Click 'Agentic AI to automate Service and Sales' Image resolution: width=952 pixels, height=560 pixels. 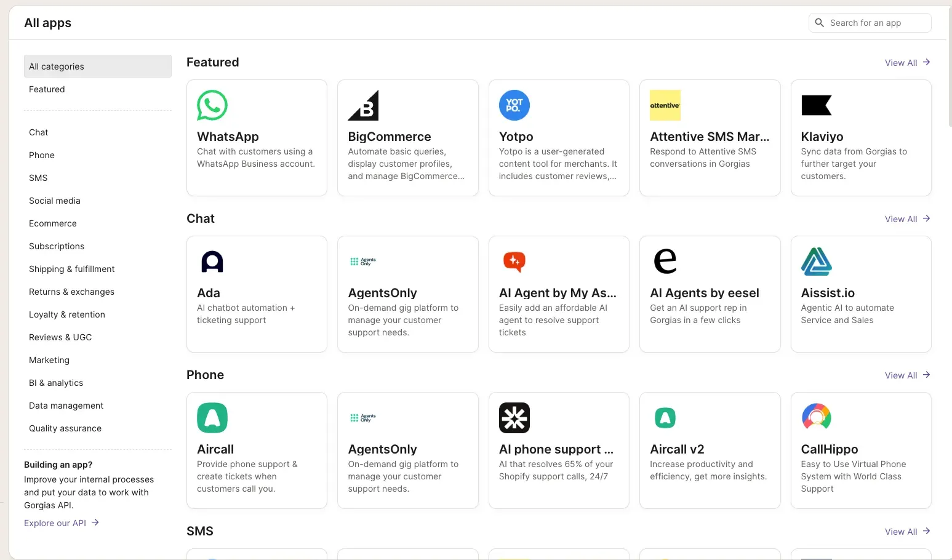pyautogui.click(x=847, y=314)
